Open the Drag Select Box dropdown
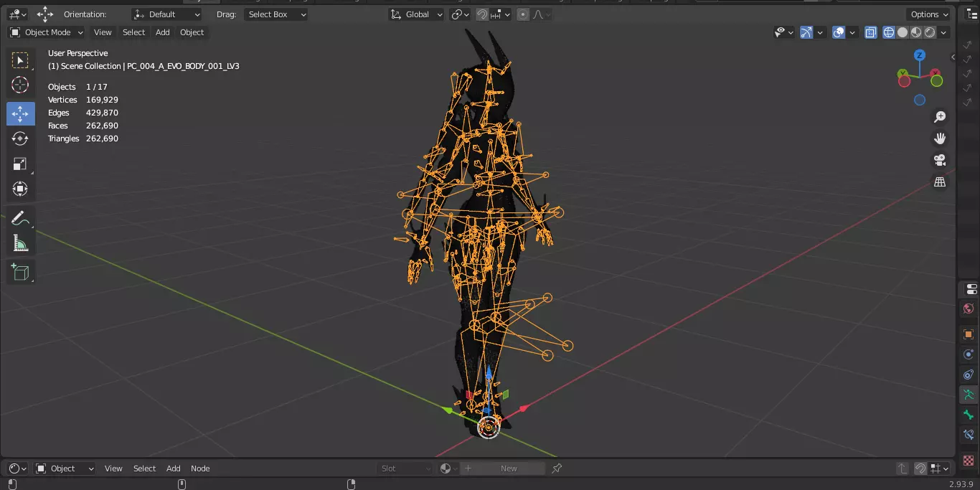 coord(275,14)
